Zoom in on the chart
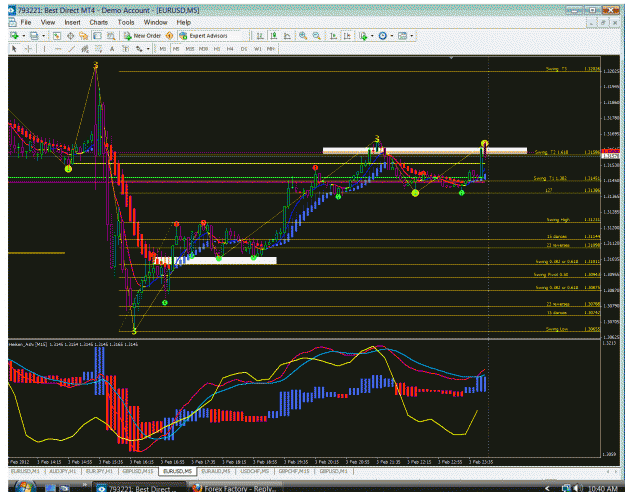The height and width of the screenshot is (492, 625). tap(303, 36)
